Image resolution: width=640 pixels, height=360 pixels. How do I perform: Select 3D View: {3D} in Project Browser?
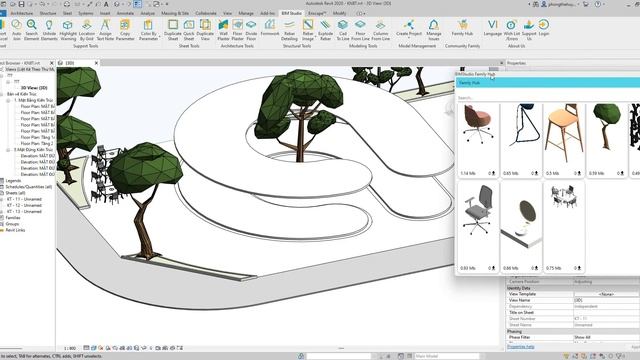tap(34, 88)
